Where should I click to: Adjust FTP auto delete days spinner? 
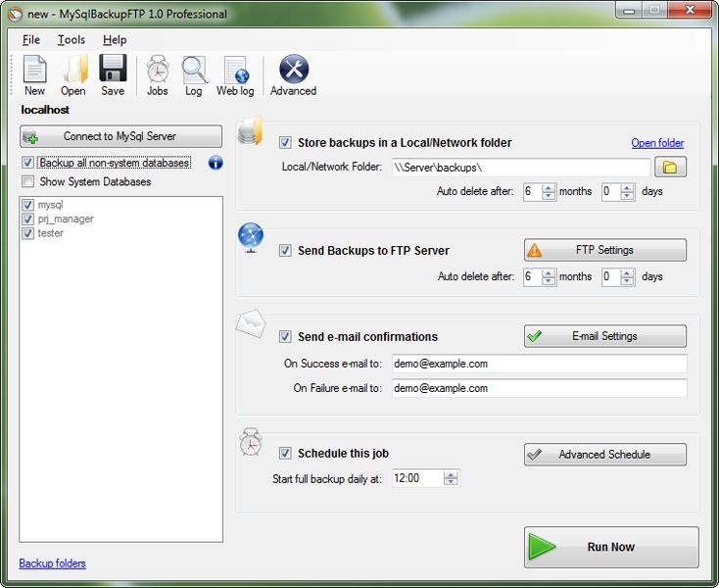[x=627, y=276]
